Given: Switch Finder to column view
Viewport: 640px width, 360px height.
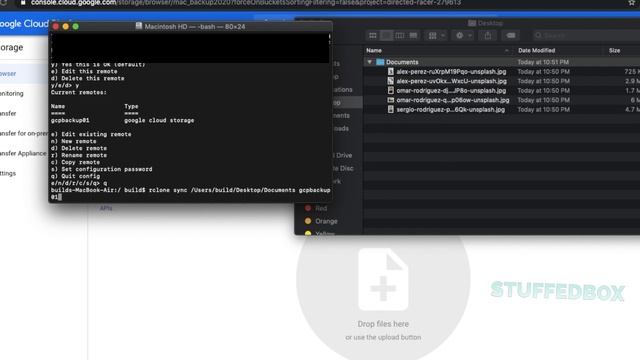Looking at the screenshot, I should 400,36.
